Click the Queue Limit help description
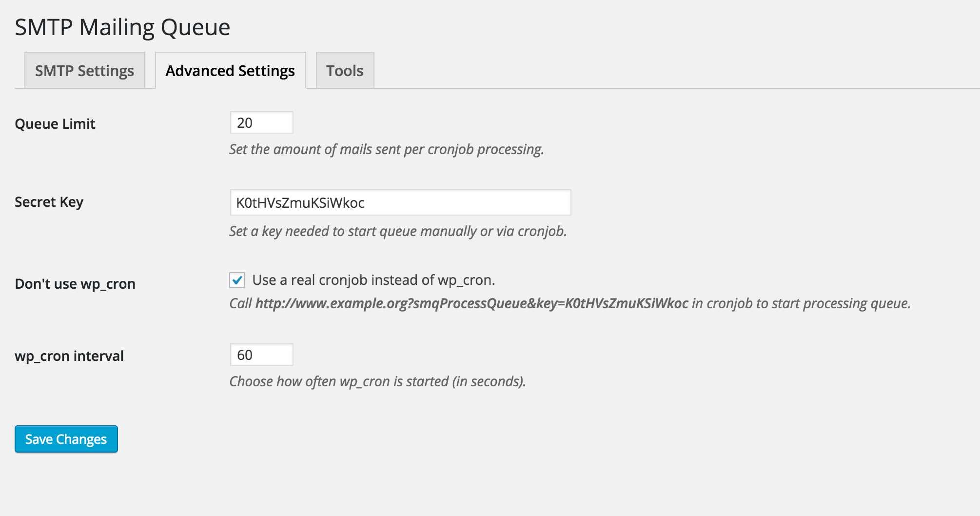This screenshot has height=516, width=980. point(387,149)
